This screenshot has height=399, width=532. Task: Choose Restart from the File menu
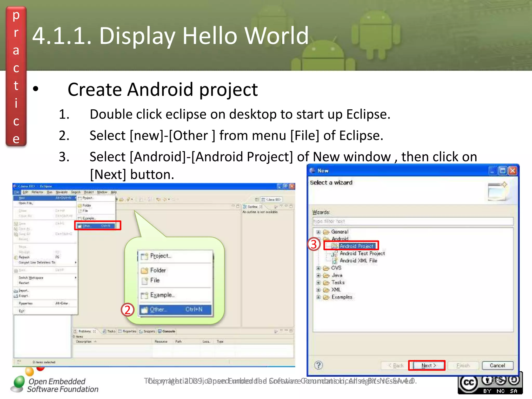pos(45,283)
